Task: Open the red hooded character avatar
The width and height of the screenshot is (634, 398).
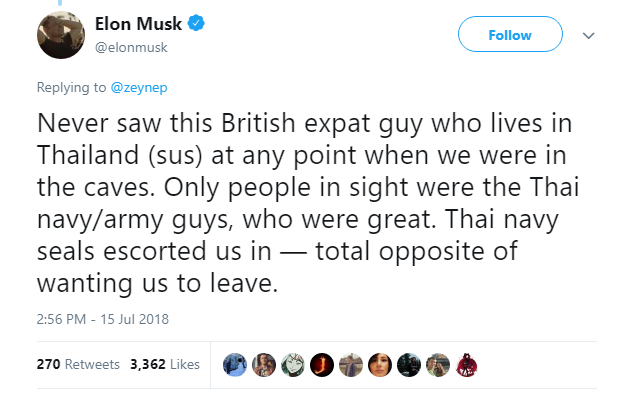Action: tap(467, 365)
